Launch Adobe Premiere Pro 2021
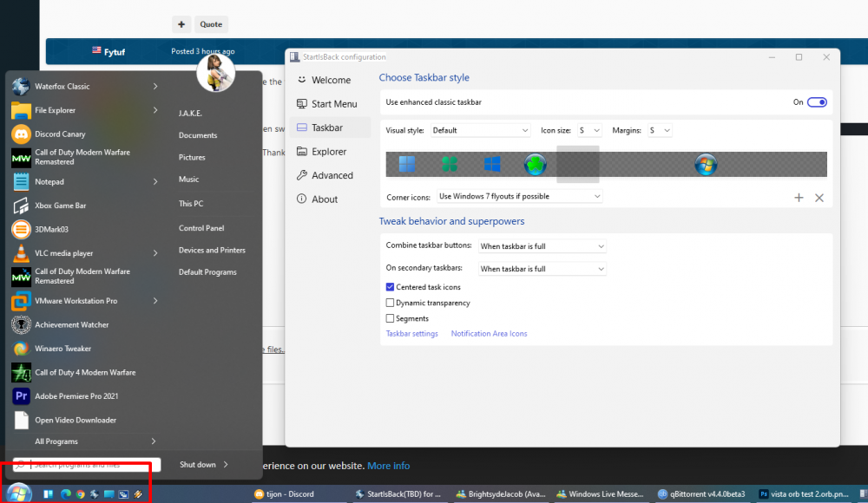868x503 pixels. (x=76, y=396)
